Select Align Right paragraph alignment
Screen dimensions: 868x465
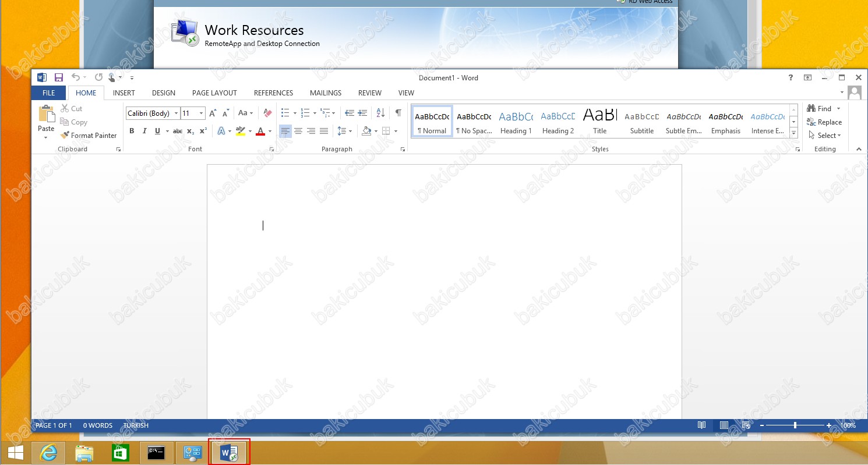coord(311,132)
